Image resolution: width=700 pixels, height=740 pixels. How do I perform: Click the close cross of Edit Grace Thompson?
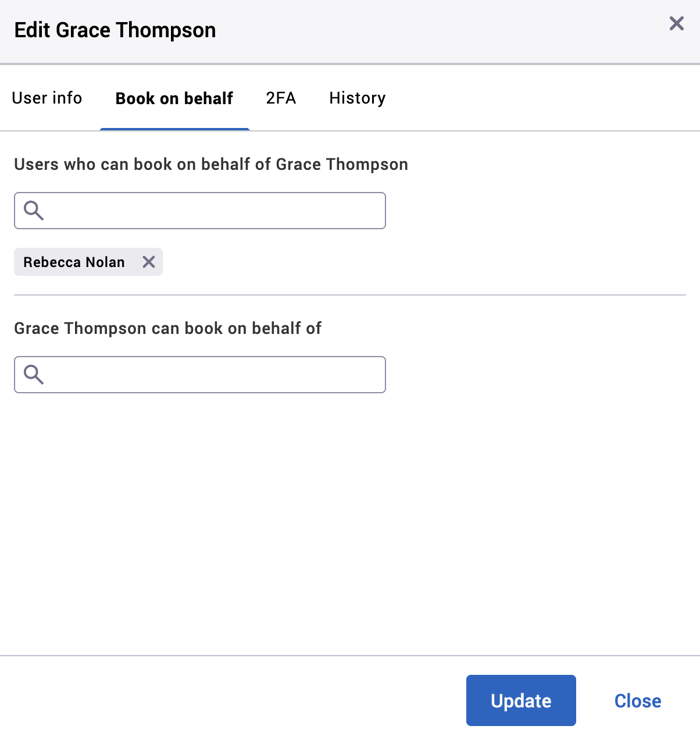(676, 24)
